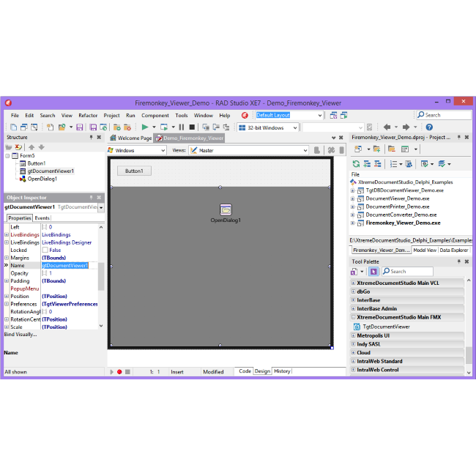The width and height of the screenshot is (476, 476).
Task: Click the OpenDialog1 component icon on form
Action: point(226,209)
